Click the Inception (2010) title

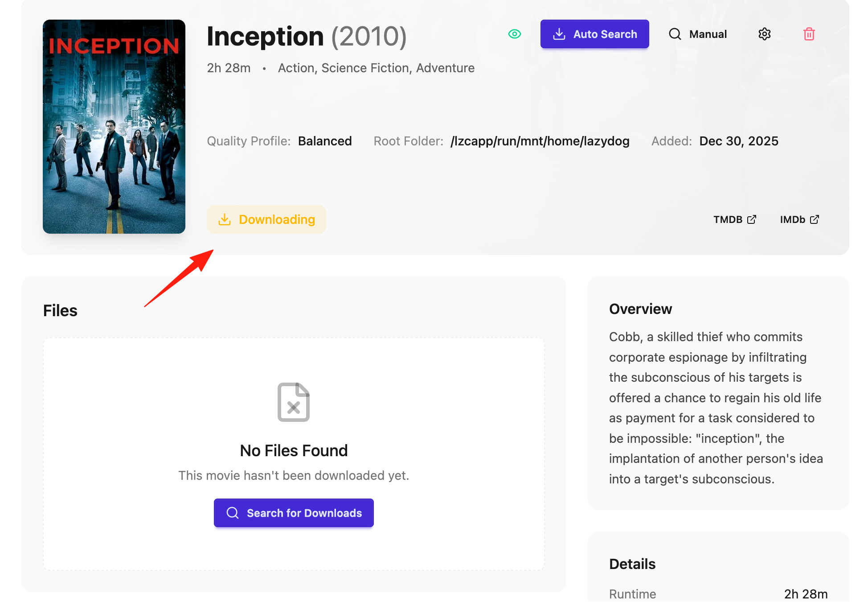point(307,36)
